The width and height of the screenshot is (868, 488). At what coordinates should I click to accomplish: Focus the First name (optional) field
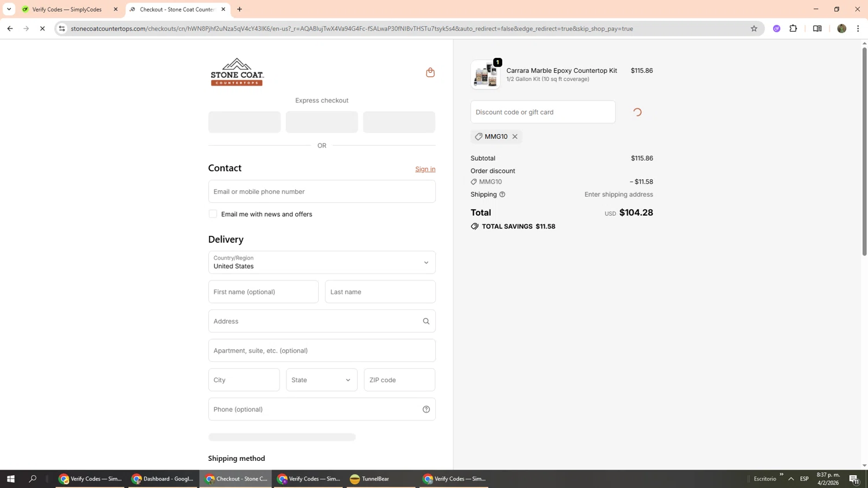coord(263,292)
